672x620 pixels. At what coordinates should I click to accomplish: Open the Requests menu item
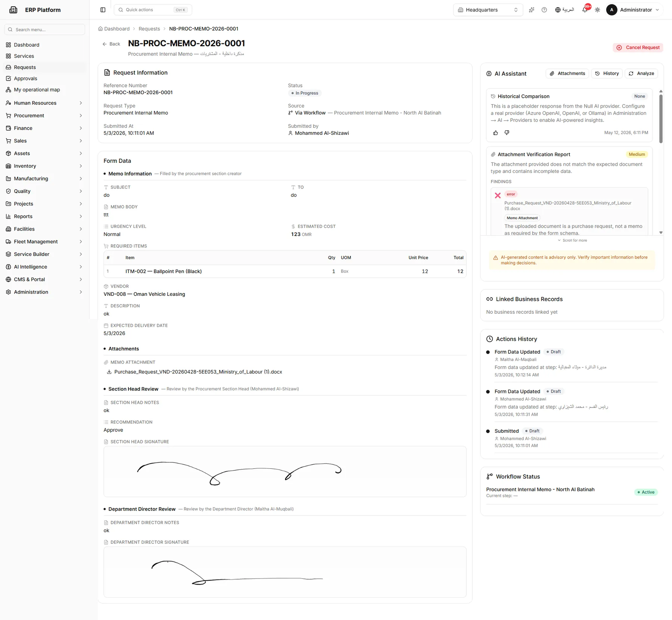click(44, 67)
